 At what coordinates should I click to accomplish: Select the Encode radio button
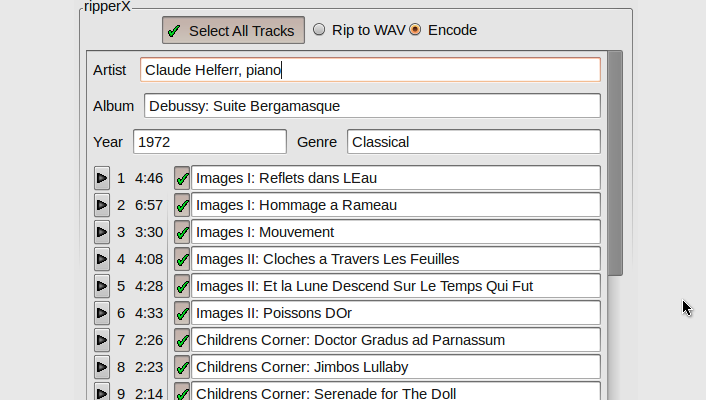[x=415, y=30]
